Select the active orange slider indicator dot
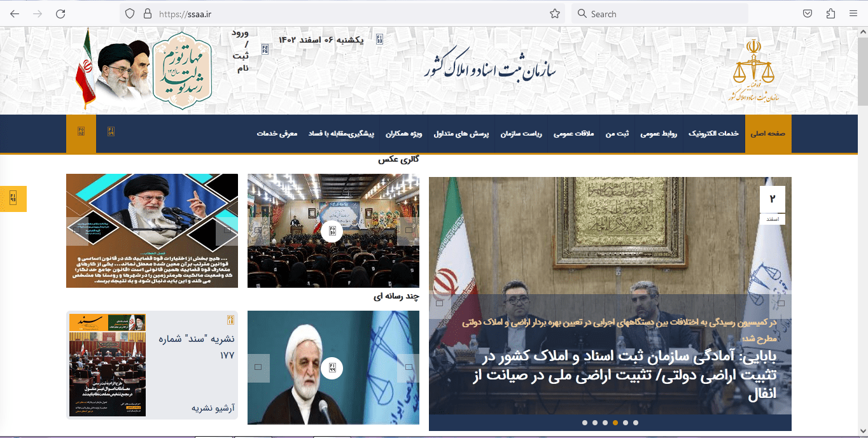The width and height of the screenshot is (868, 438). (x=615, y=422)
